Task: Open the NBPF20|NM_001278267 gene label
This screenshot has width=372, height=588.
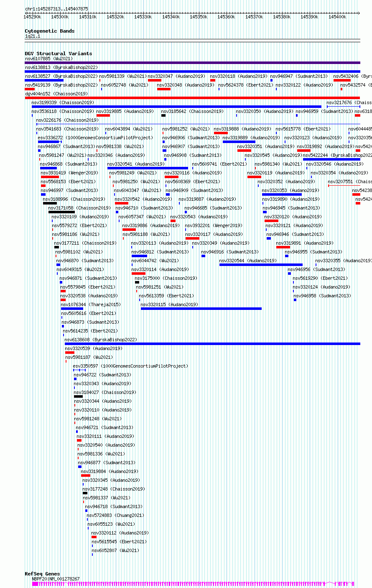Action: click(56, 579)
